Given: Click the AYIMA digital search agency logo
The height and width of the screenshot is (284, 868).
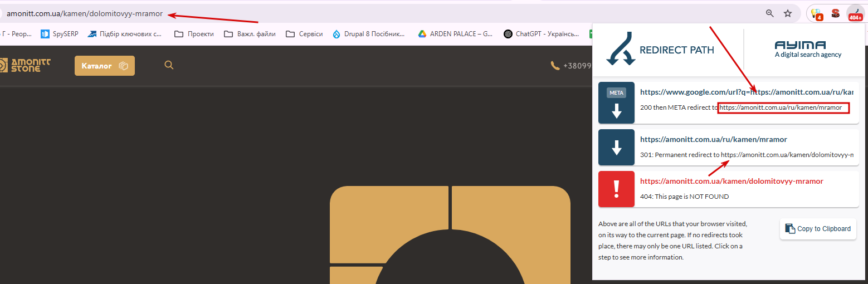Looking at the screenshot, I should coord(808,49).
